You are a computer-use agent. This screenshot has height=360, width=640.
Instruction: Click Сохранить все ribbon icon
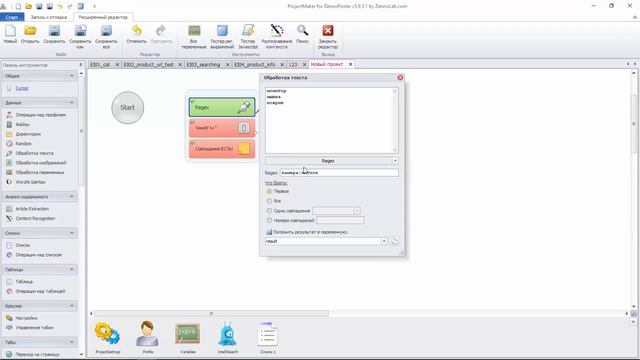[x=106, y=37]
